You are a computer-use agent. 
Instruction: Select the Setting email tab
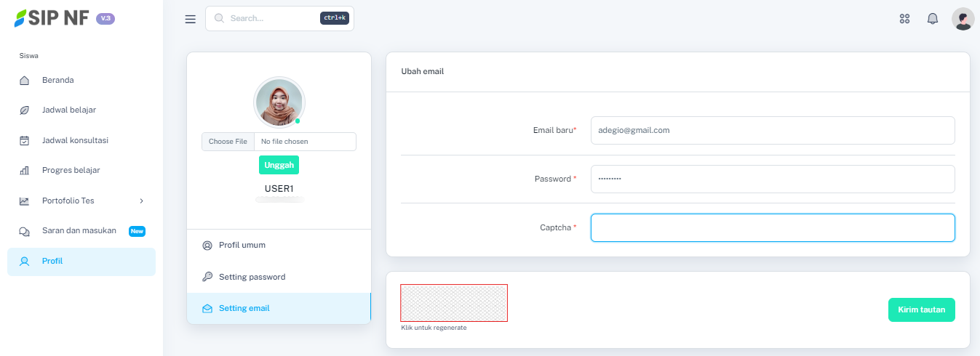(x=244, y=308)
